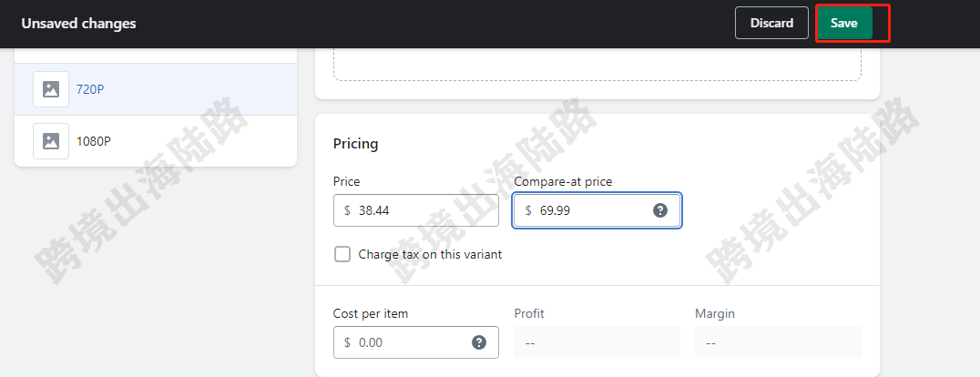Enable Charge tax on this variant checkbox
Viewport: 980px width, 377px height.
point(342,254)
